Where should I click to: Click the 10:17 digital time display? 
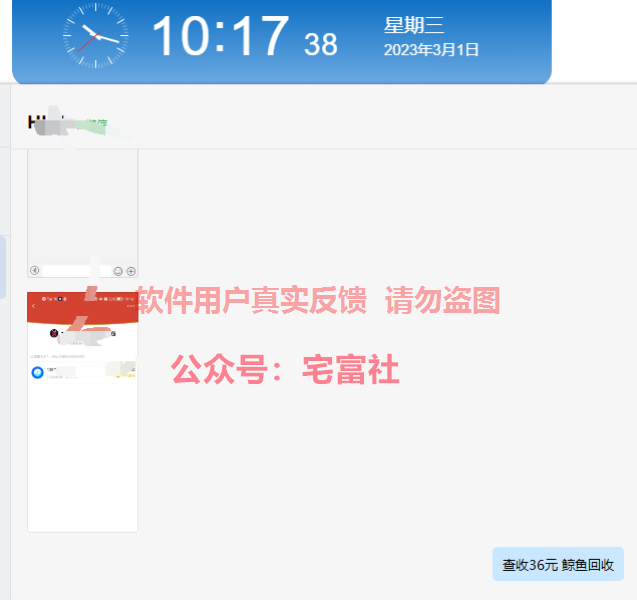[x=220, y=36]
